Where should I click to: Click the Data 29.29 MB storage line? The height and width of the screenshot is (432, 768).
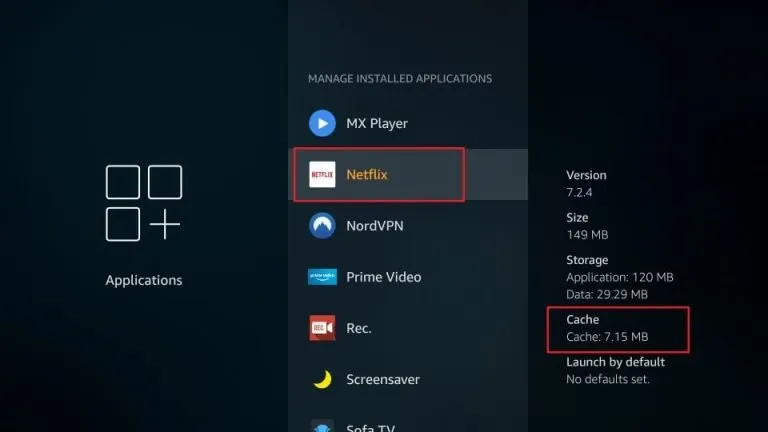click(x=607, y=294)
